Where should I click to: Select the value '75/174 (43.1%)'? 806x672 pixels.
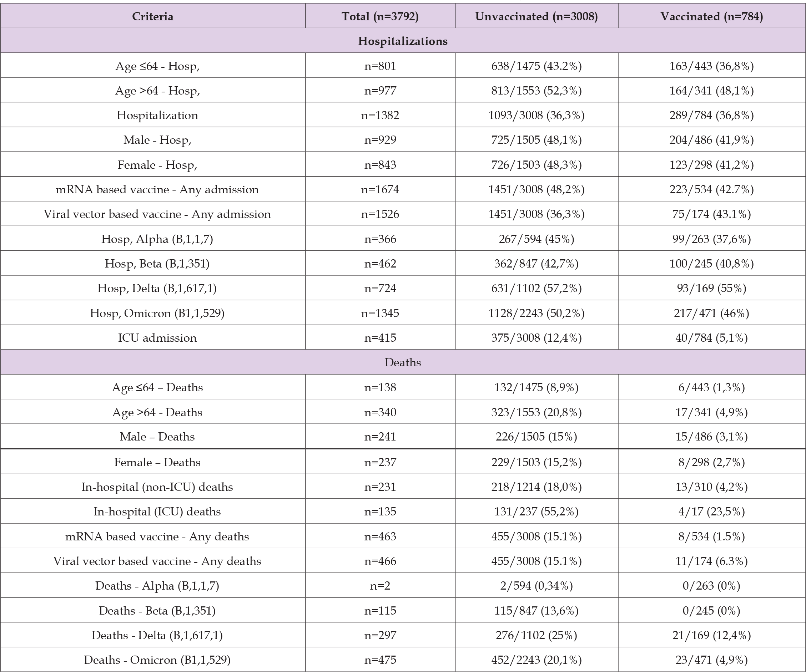pos(711,214)
